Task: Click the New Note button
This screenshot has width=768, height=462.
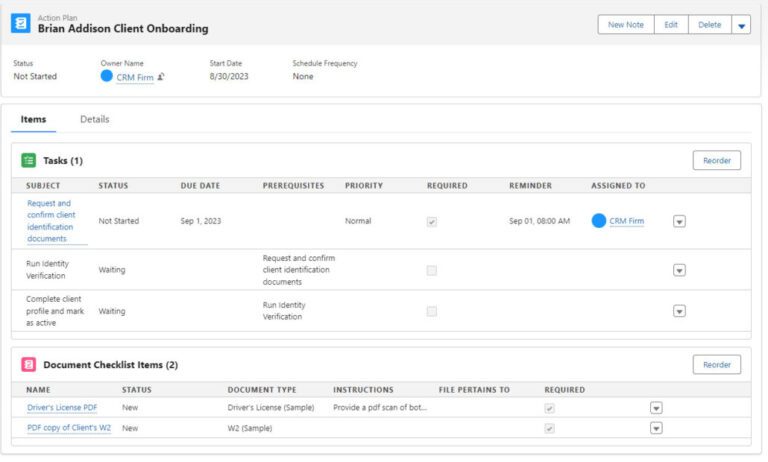Action: pyautogui.click(x=626, y=25)
